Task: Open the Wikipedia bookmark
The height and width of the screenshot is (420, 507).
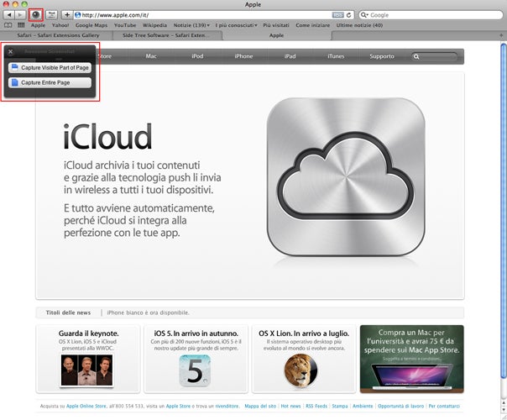Action: (x=154, y=25)
